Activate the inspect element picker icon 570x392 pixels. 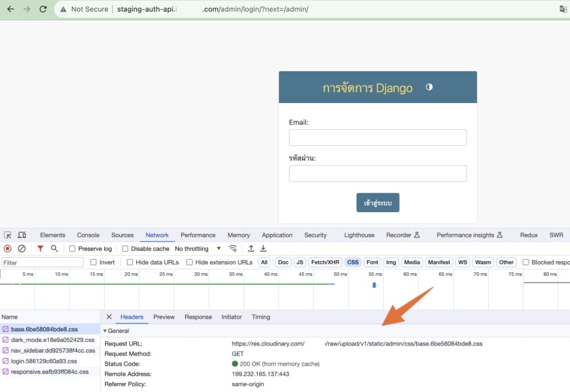8,235
